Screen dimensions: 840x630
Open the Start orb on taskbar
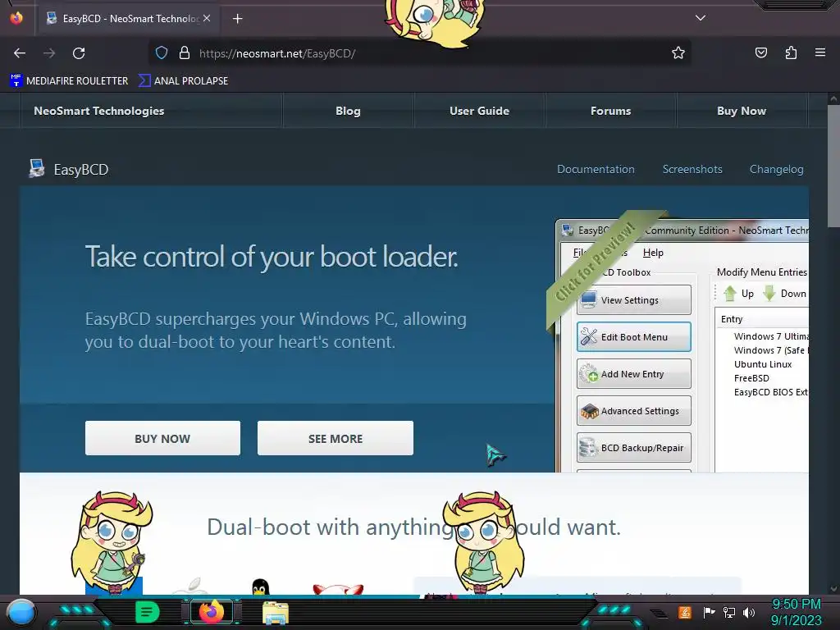click(x=21, y=612)
